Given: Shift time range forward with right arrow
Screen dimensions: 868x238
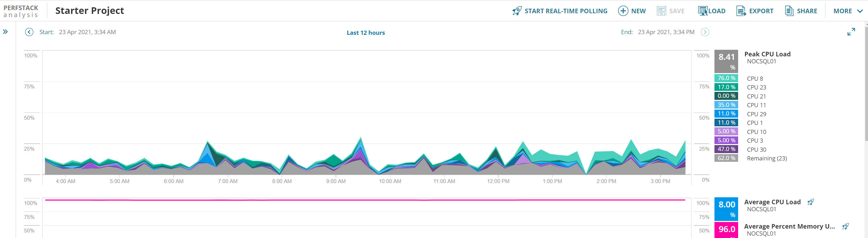Looking at the screenshot, I should pos(705,32).
